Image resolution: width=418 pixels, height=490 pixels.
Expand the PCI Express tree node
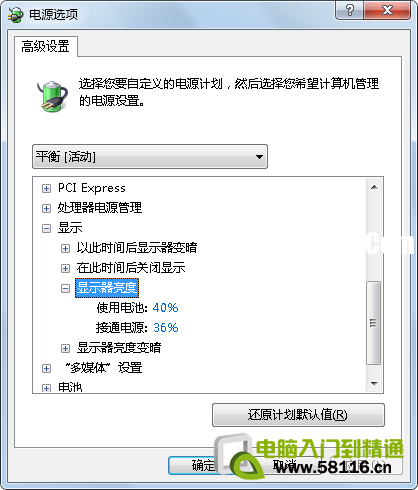(46, 188)
